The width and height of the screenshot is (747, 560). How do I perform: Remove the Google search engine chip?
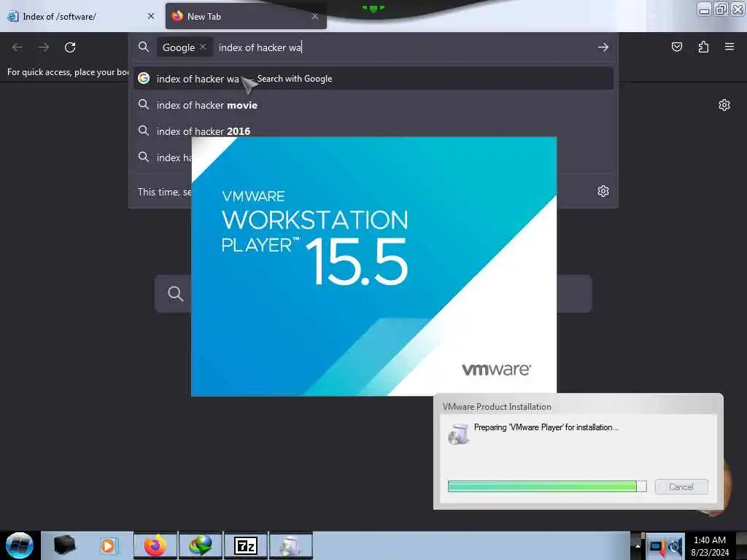click(203, 47)
